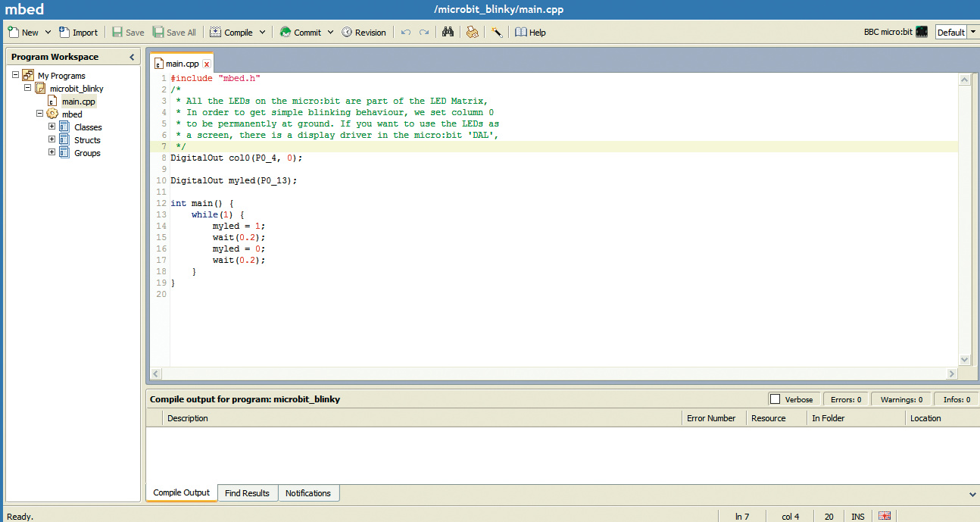The width and height of the screenshot is (980, 522).
Task: Expand the Classes tree node
Action: (52, 127)
